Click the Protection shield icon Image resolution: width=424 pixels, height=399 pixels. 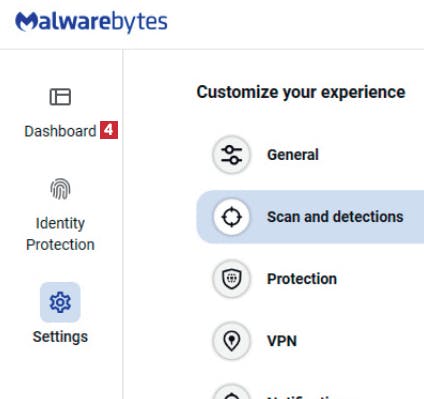point(231,279)
